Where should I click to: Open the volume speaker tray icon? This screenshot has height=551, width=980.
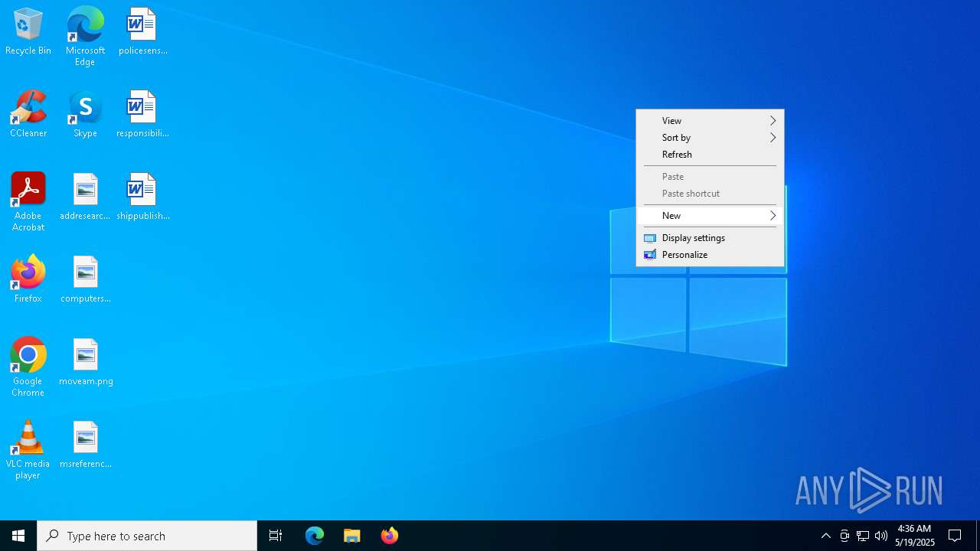tap(881, 536)
